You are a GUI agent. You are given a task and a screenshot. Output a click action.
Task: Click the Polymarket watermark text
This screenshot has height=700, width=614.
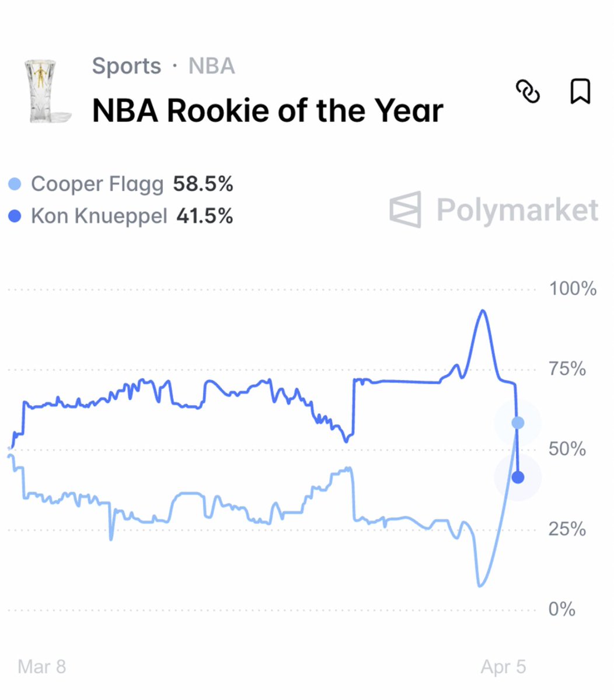[517, 210]
